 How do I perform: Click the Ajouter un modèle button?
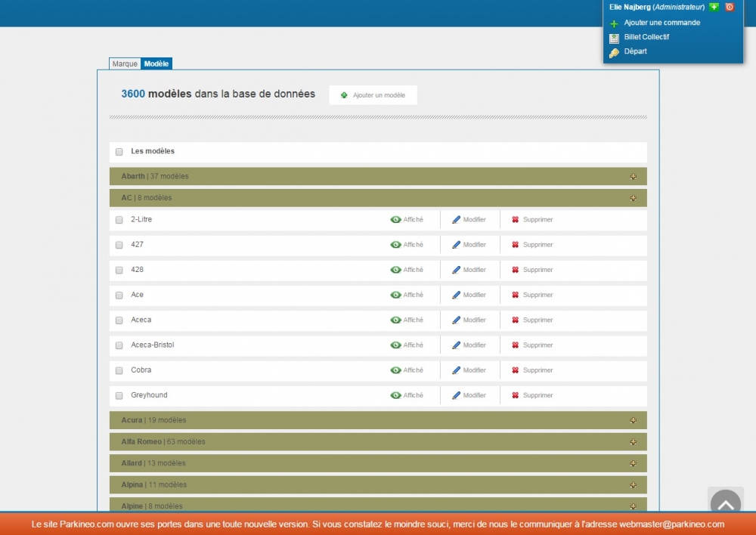(373, 95)
